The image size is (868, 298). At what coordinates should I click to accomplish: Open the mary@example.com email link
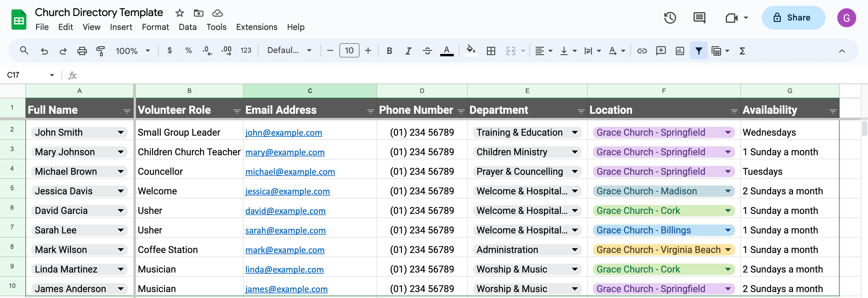pyautogui.click(x=285, y=152)
